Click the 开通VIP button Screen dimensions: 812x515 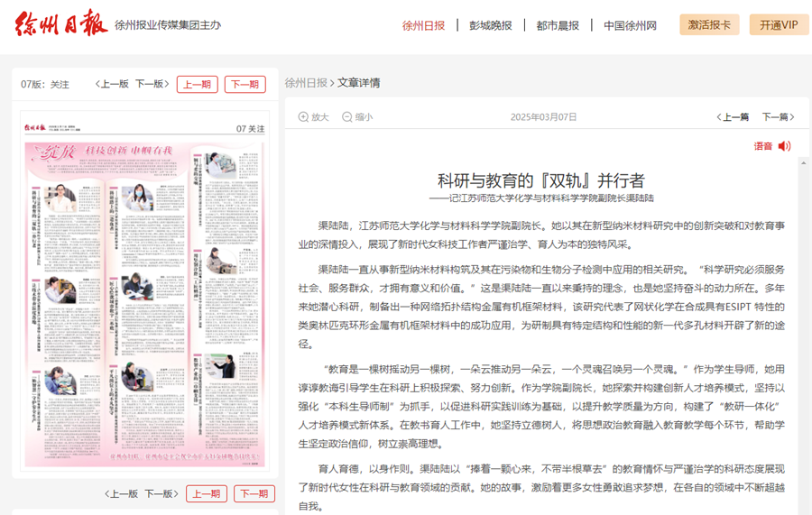click(x=779, y=25)
